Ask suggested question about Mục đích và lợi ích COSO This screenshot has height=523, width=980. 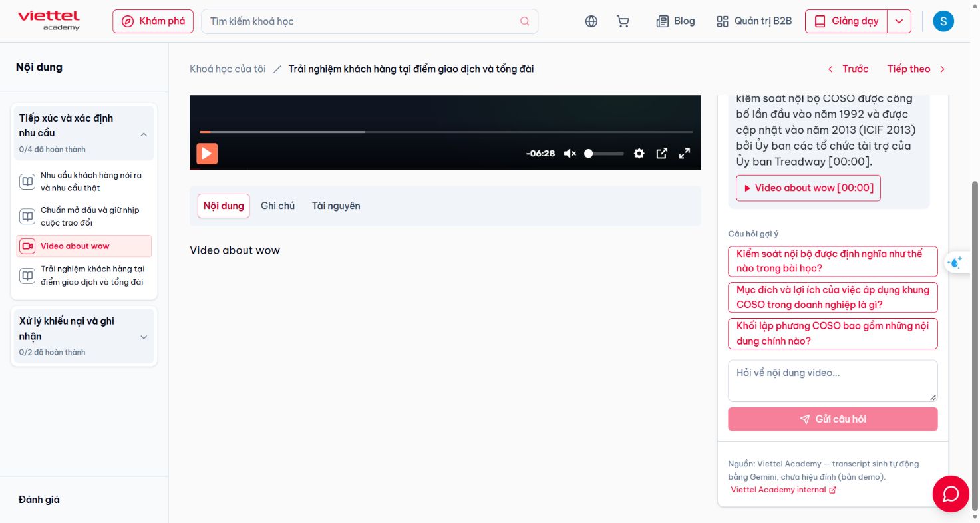(x=833, y=297)
